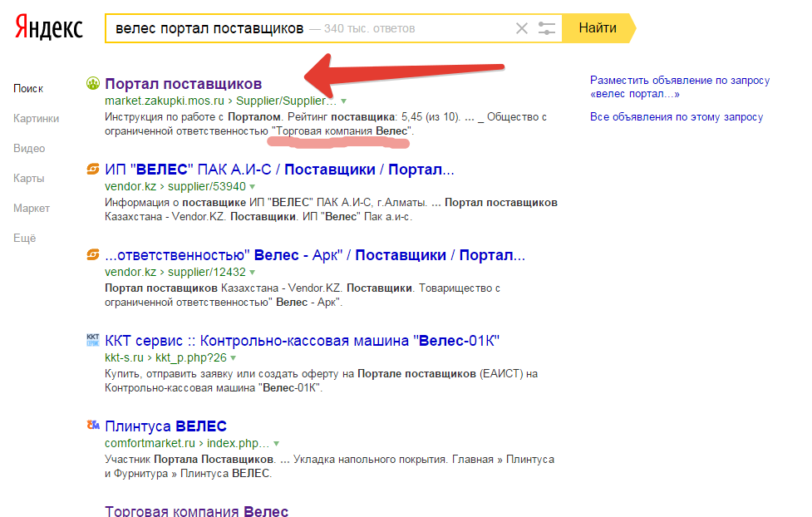Viewport: 812px width, 517px height.
Task: Switch to Маркет search
Action: tap(32, 209)
